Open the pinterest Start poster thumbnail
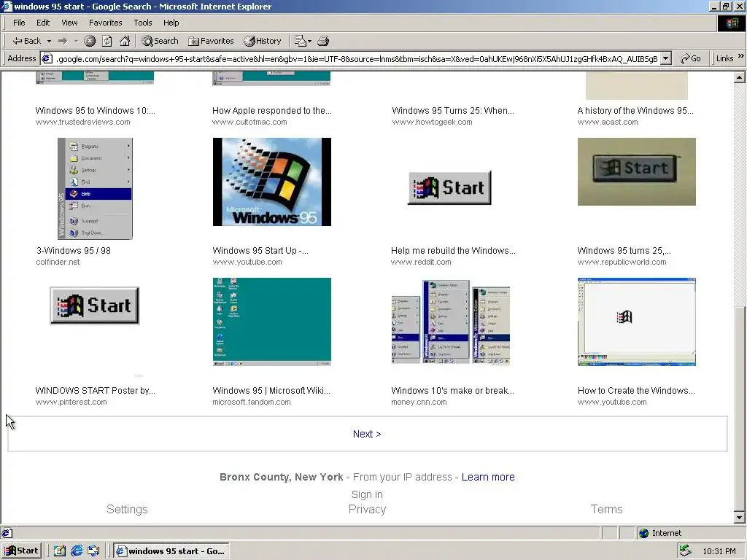The width and height of the screenshot is (747, 560). [94, 306]
